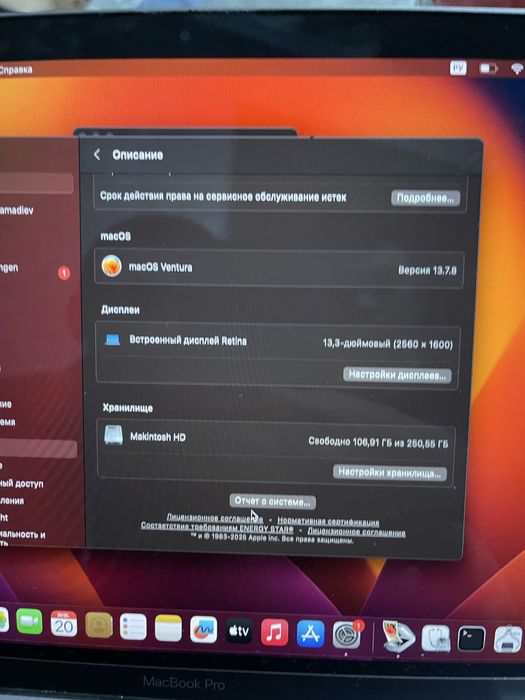Screen dimensions: 525x700
Task: Click the 'Версия 13.7.8' value
Action: pyautogui.click(x=427, y=270)
